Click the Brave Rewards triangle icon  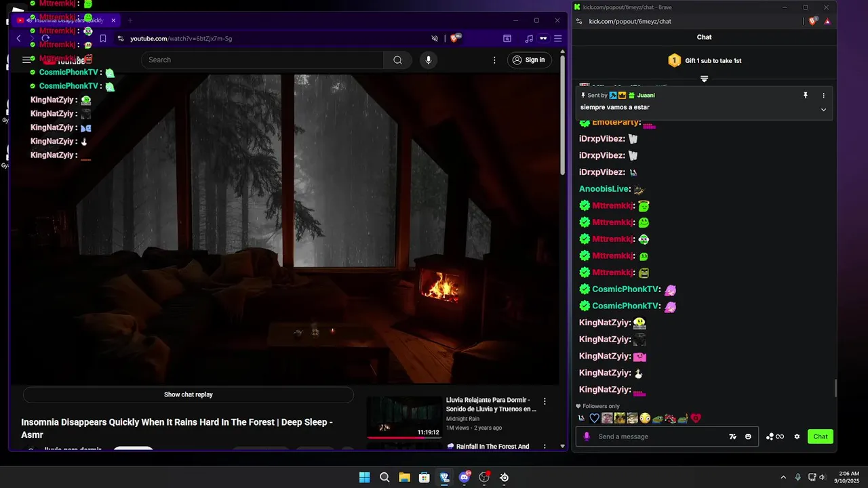827,22
